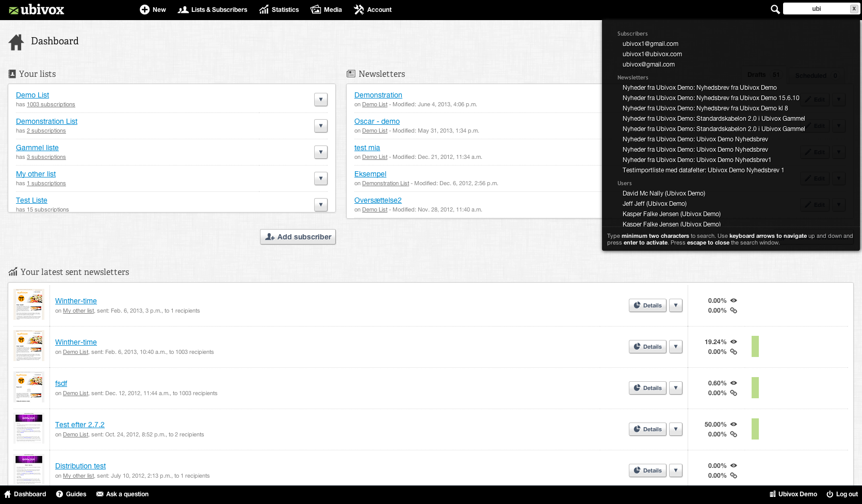
Task: Open dropdown next to Details for Distribution test
Action: click(676, 470)
